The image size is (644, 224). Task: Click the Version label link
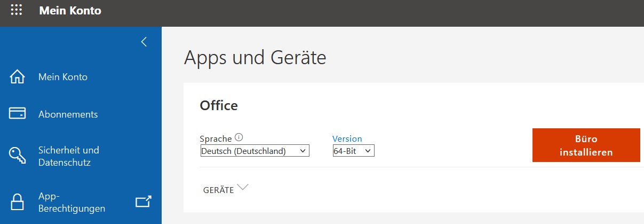[347, 138]
